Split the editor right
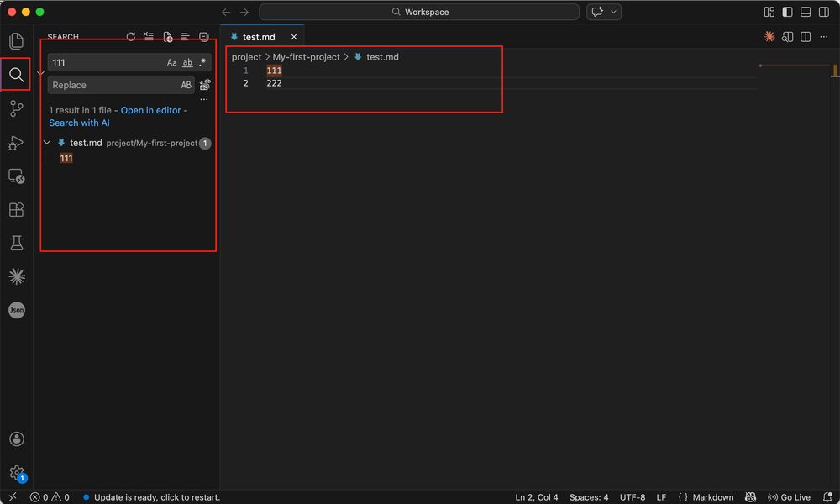The image size is (840, 504). (806, 37)
